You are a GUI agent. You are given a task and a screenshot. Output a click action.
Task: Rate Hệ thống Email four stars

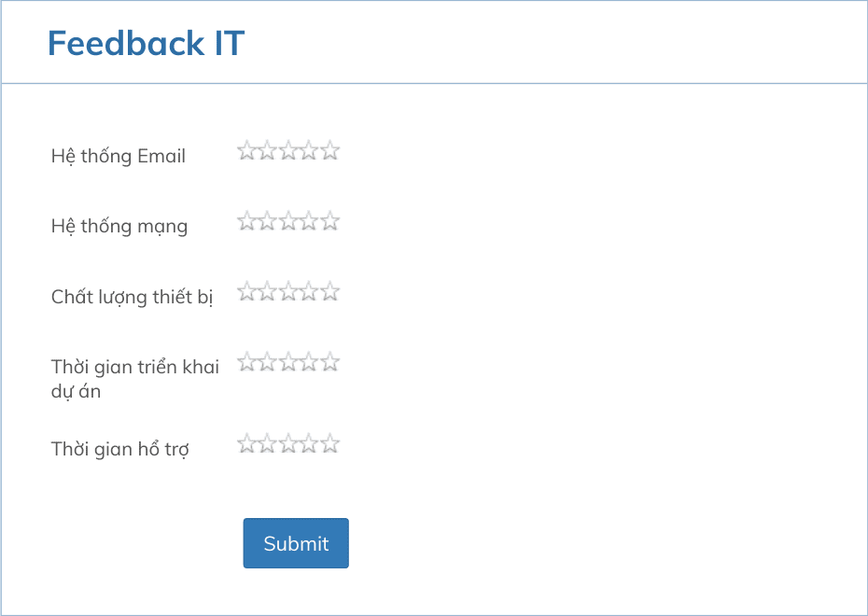point(310,149)
